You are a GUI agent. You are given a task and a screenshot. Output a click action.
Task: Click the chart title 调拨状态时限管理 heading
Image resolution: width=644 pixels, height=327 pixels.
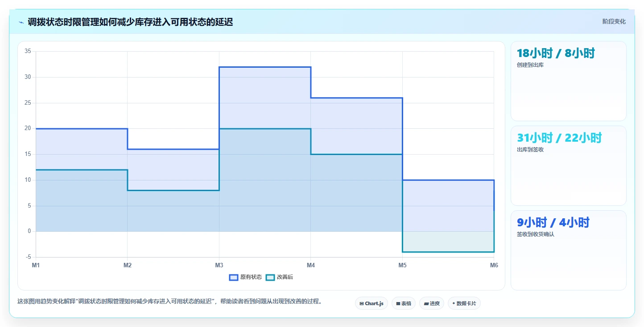pyautogui.click(x=130, y=22)
